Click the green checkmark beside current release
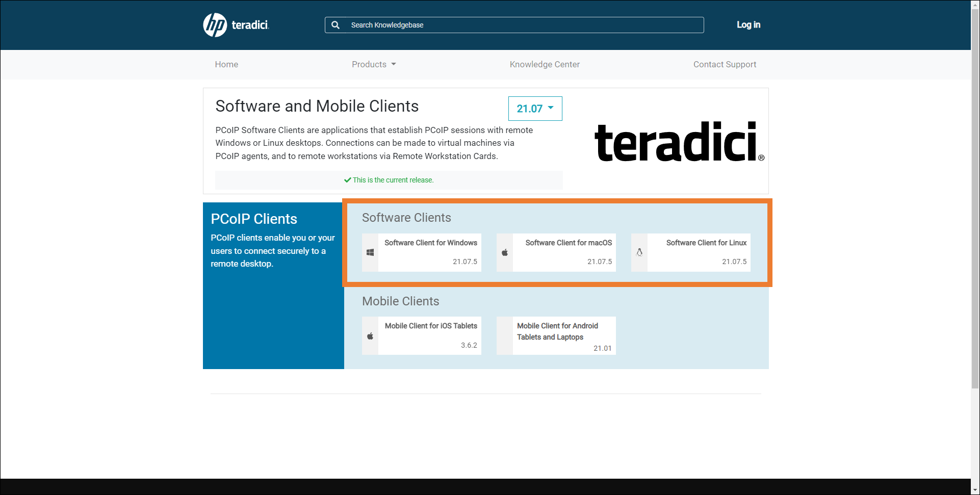The width and height of the screenshot is (980, 495). (347, 180)
